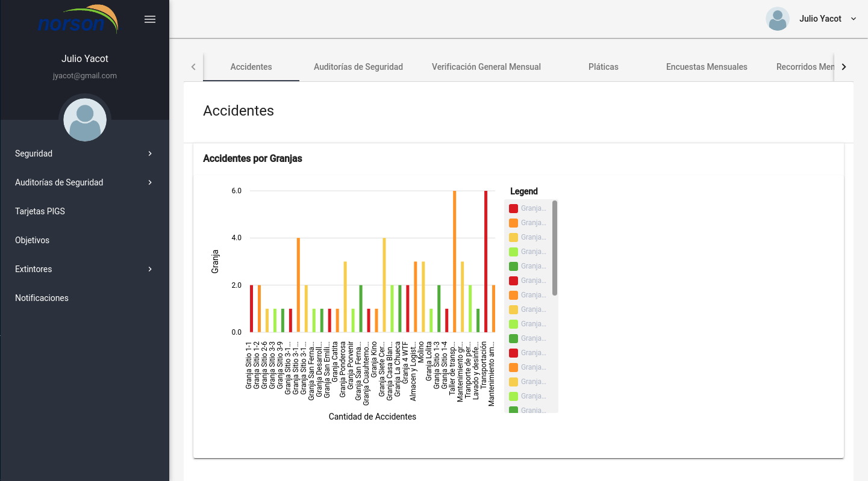Select the Accidentes tab
Screen dimensions: 868x481
[251, 67]
